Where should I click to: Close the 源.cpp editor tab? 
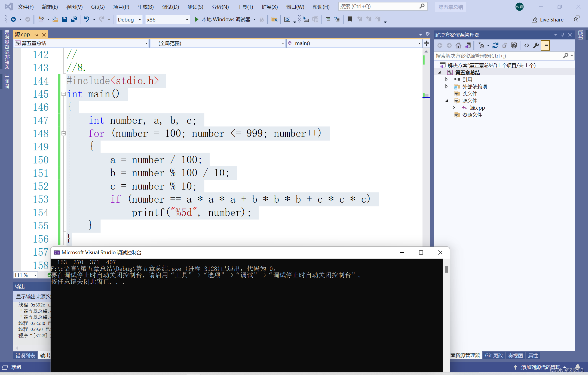44,35
